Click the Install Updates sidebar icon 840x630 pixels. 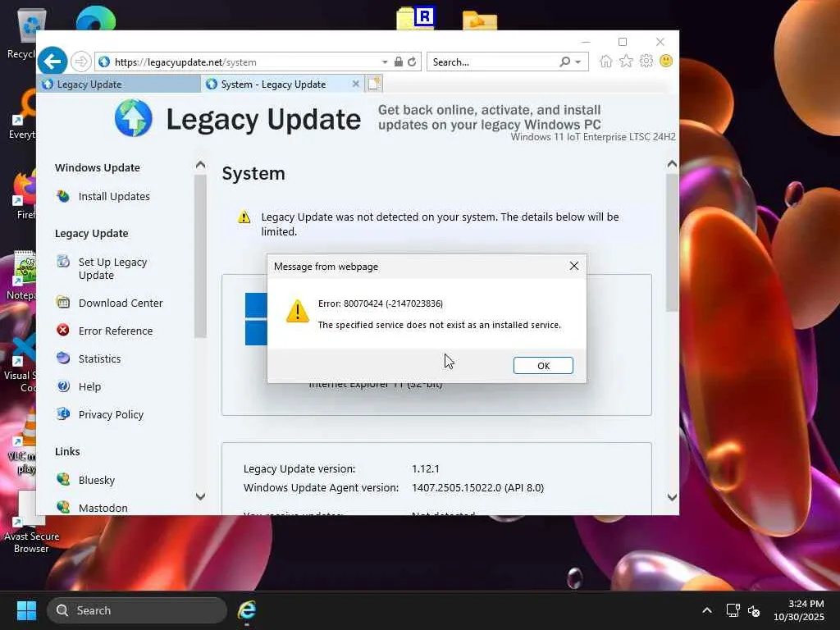click(63, 196)
